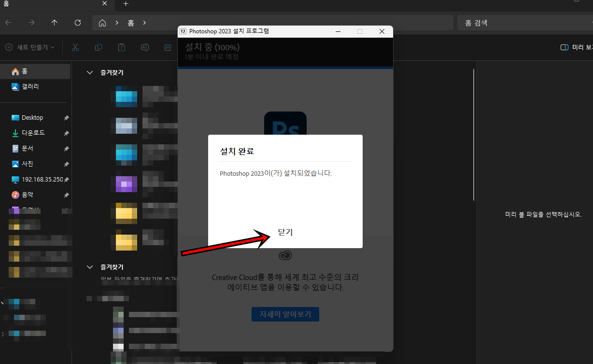Go back in File Explorer
The height and width of the screenshot is (364, 593).
click(x=8, y=23)
